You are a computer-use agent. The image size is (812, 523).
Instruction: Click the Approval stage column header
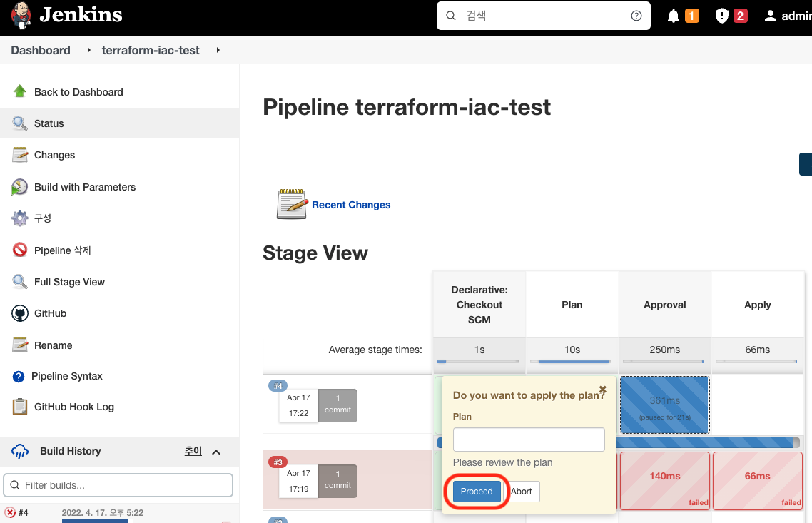coord(665,305)
